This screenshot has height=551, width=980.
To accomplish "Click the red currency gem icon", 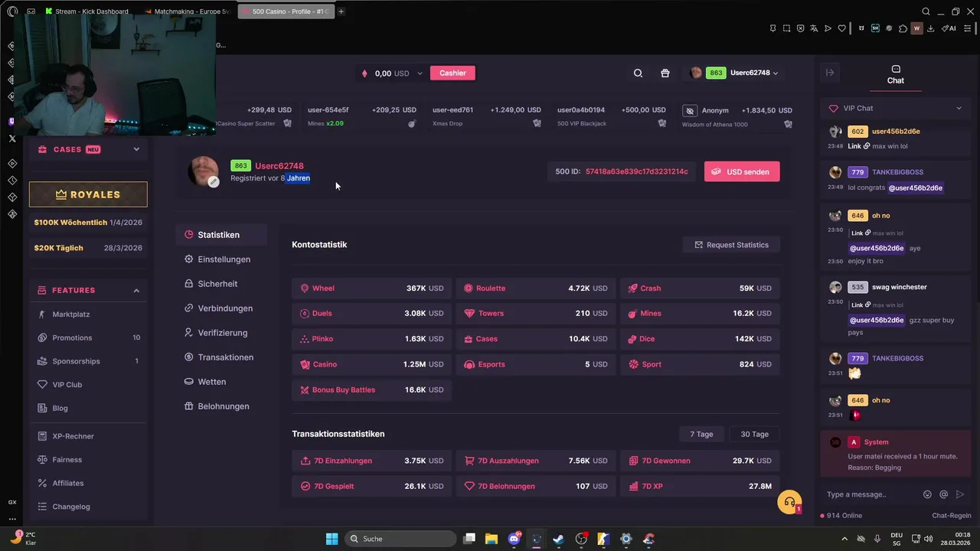I will 364,73.
